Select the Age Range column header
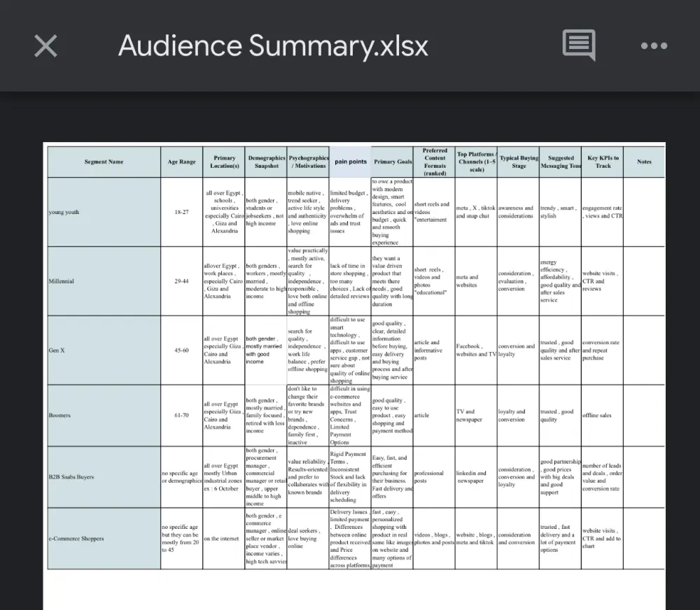The image size is (700, 610). 182,162
